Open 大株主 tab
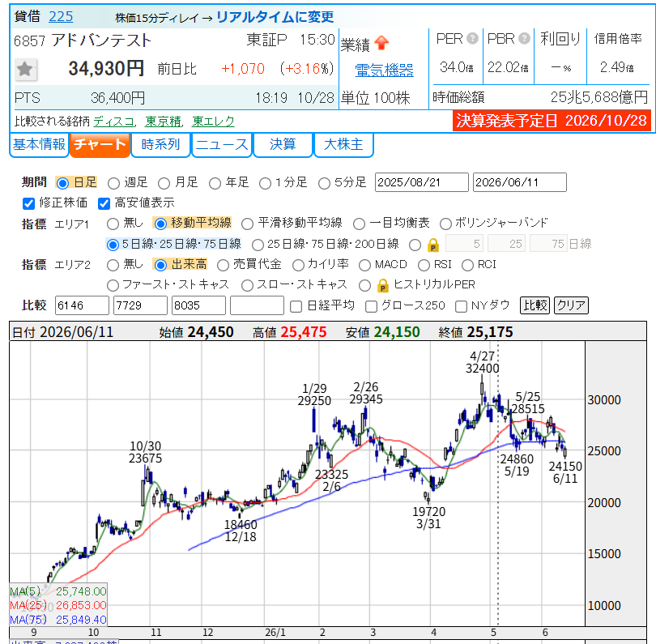 [343, 145]
